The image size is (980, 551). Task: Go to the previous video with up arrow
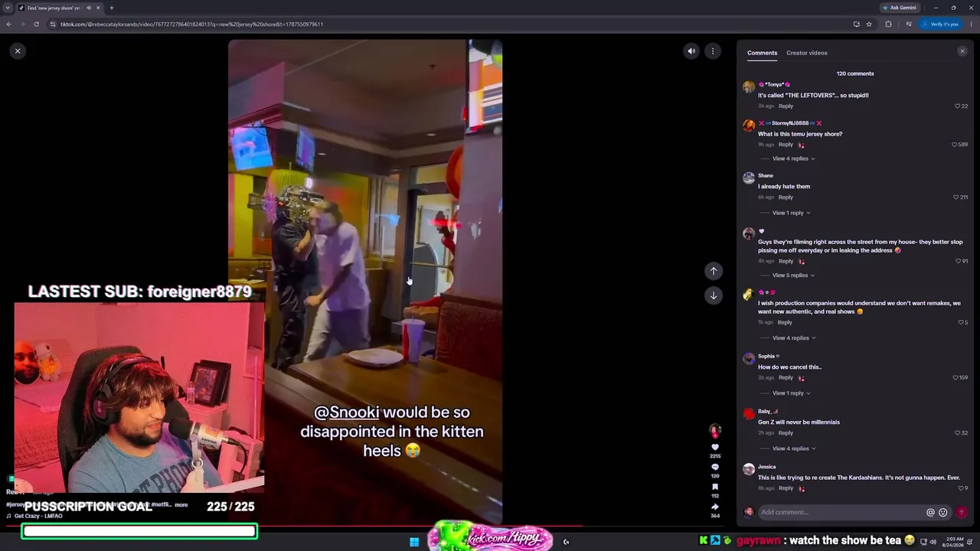(714, 271)
